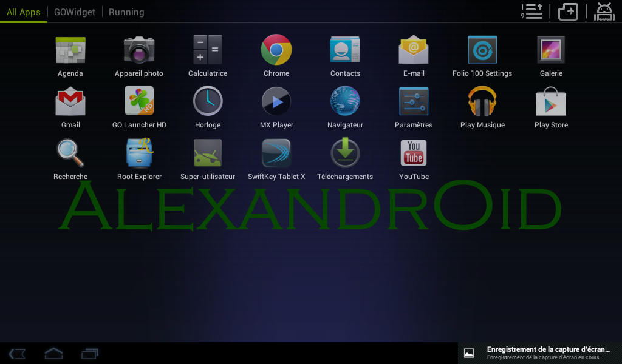This screenshot has width=622, height=364.
Task: Switch to the Running tab
Action: point(126,12)
